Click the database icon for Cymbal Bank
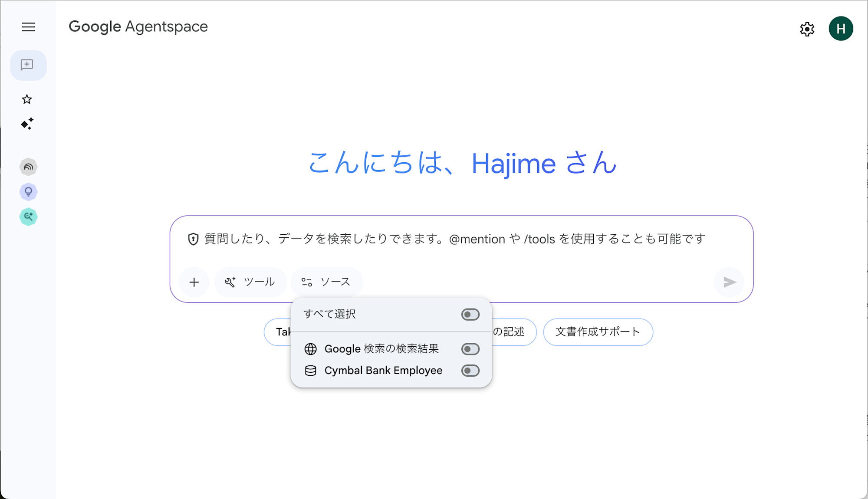This screenshot has height=499, width=868. click(x=310, y=371)
